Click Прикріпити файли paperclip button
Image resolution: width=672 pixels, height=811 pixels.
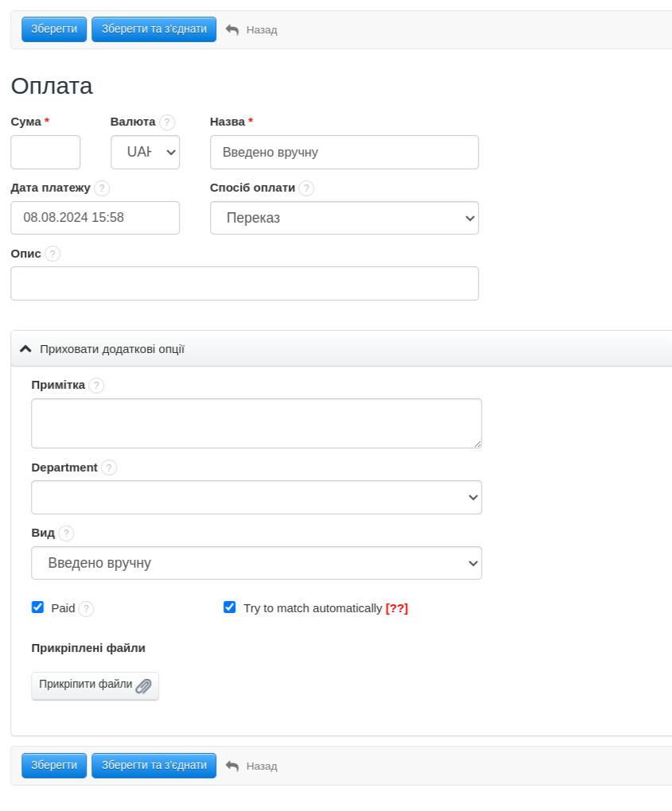pos(95,685)
